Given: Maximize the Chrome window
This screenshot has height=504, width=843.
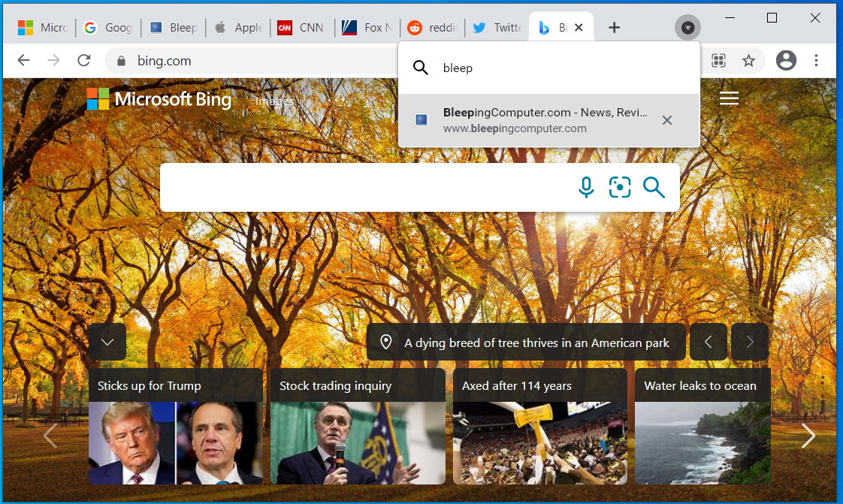Looking at the screenshot, I should [772, 18].
